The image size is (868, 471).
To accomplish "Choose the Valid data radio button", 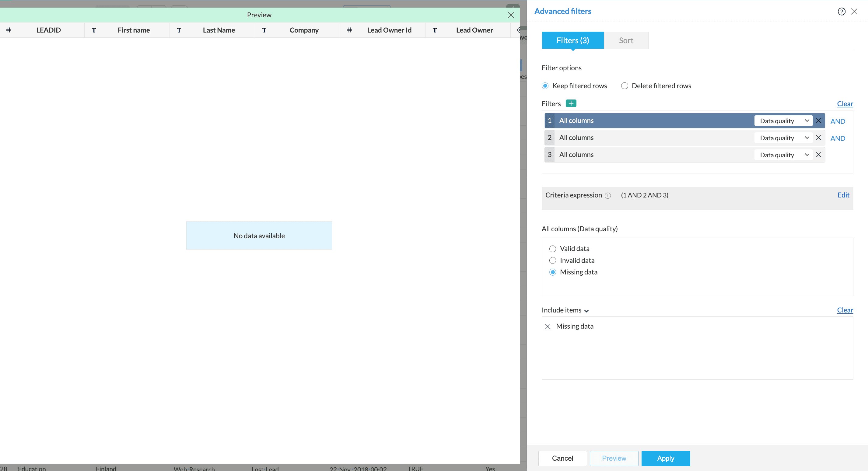I will pos(553,249).
